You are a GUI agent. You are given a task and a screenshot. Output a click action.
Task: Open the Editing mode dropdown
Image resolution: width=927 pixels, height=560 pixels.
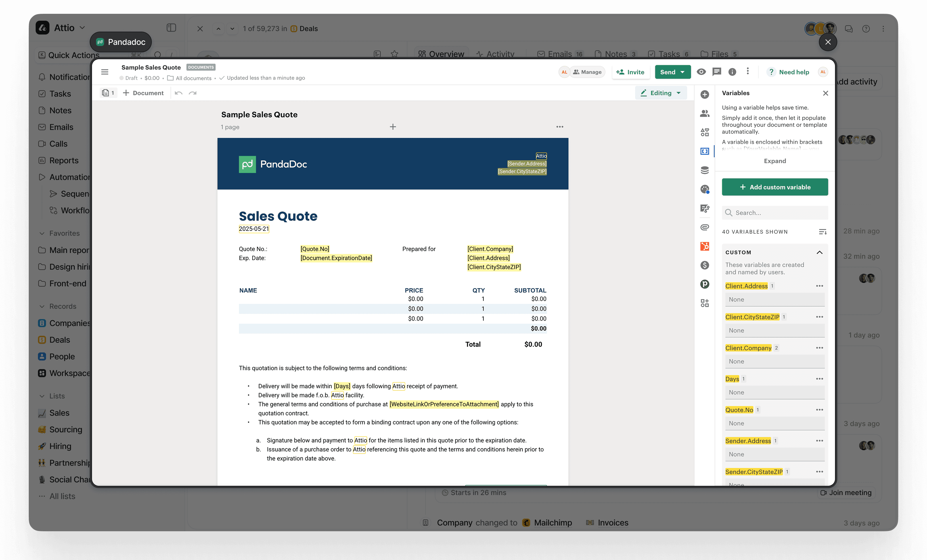pos(661,93)
